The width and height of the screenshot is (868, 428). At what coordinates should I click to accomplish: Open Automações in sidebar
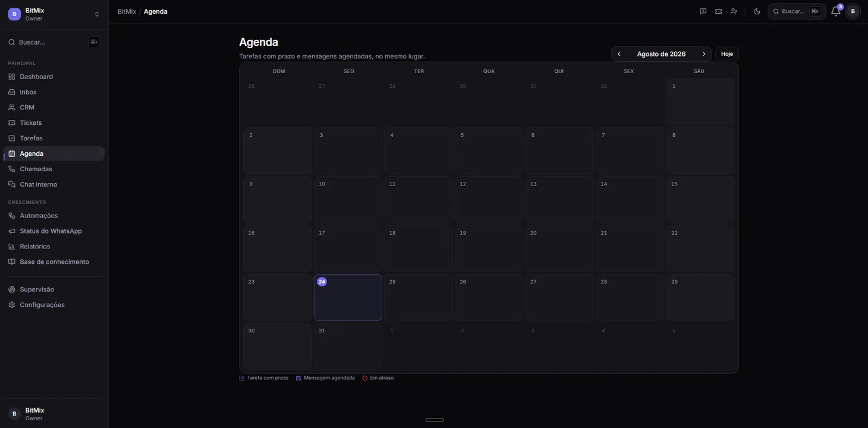click(54, 216)
